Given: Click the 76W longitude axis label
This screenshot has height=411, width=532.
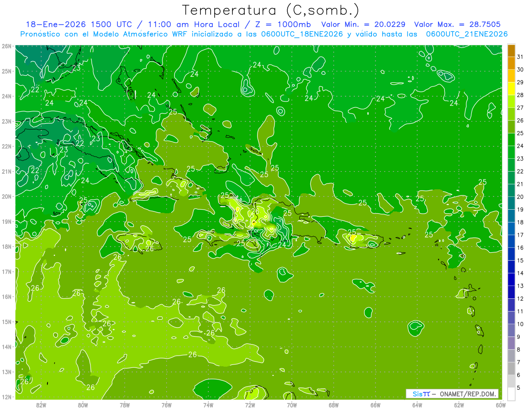Looking at the screenshot, I should [x=167, y=405].
